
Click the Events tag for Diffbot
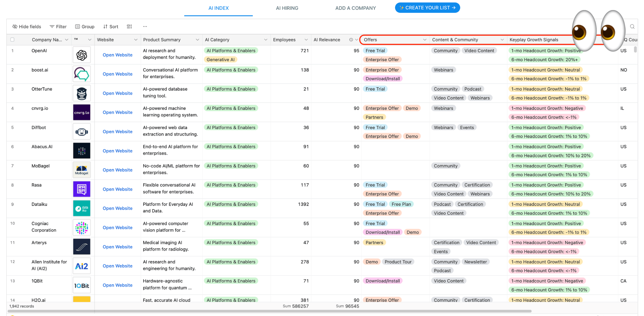pos(467,128)
